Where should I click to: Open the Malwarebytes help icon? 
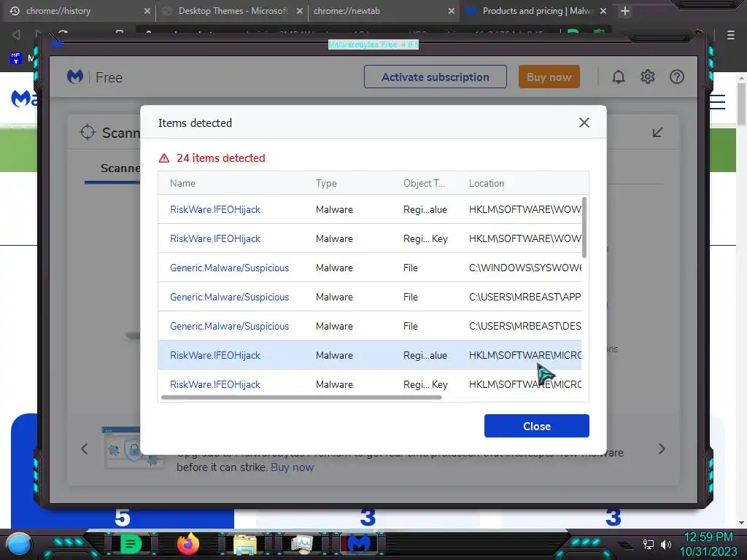click(676, 77)
